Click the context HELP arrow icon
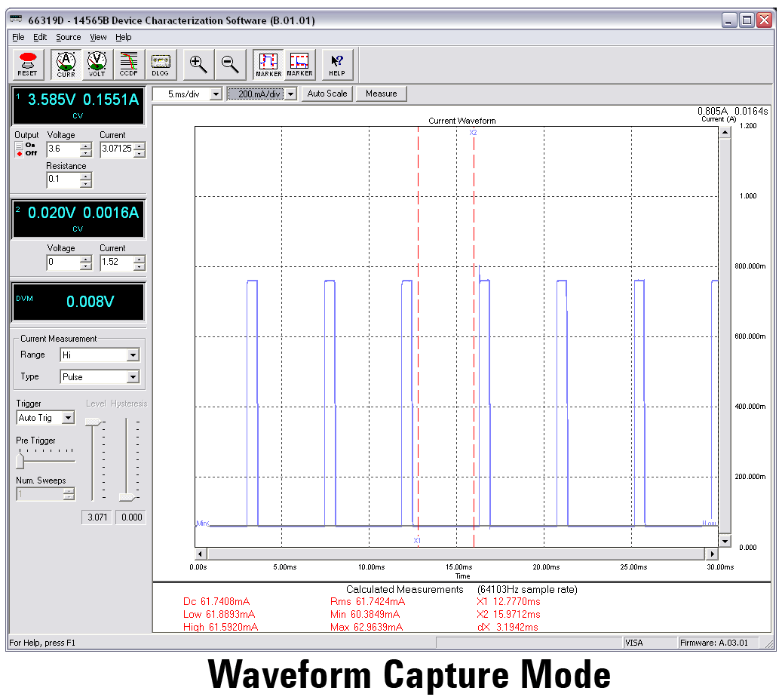This screenshot has height=700, width=782. 337,64
